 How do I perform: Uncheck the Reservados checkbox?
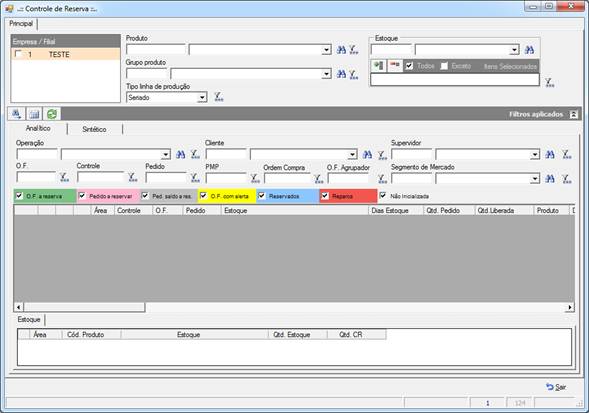[261, 195]
